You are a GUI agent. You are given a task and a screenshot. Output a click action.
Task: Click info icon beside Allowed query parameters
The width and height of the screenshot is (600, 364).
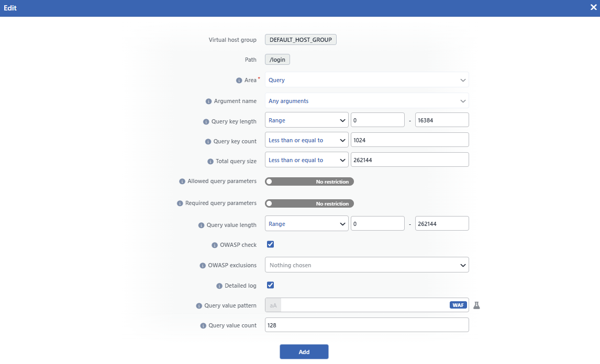coord(182,181)
